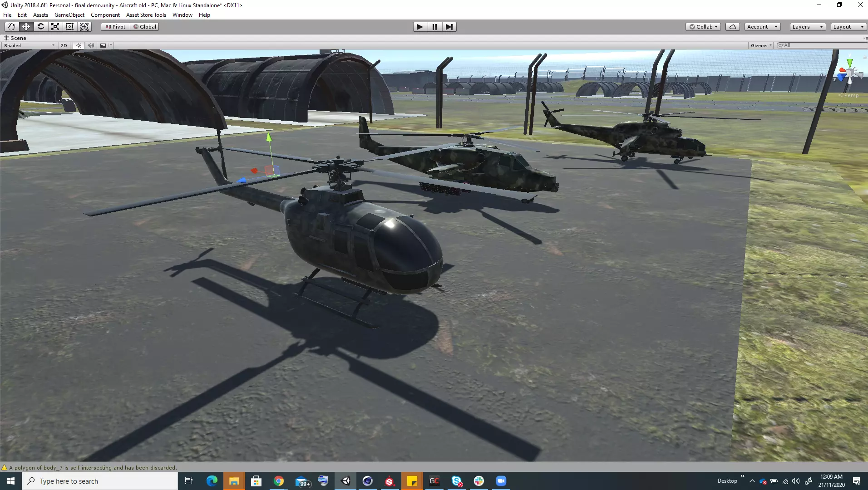Open the Layers dropdown
868x490 pixels.
point(807,27)
